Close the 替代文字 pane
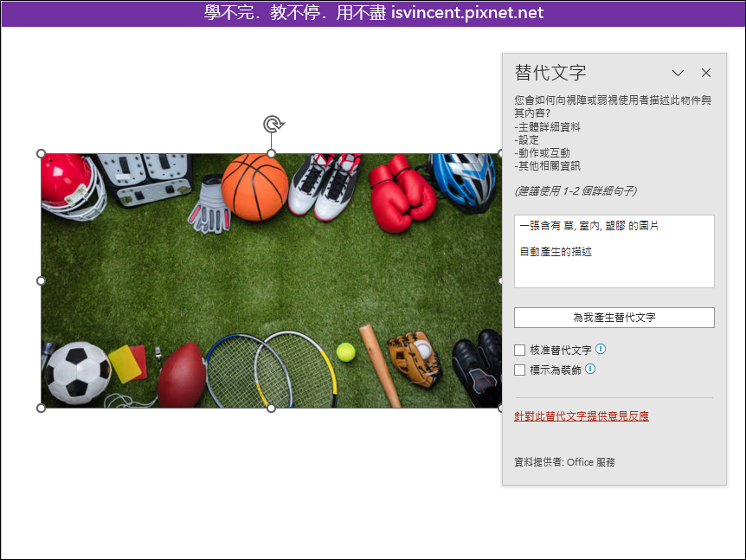 (706, 73)
